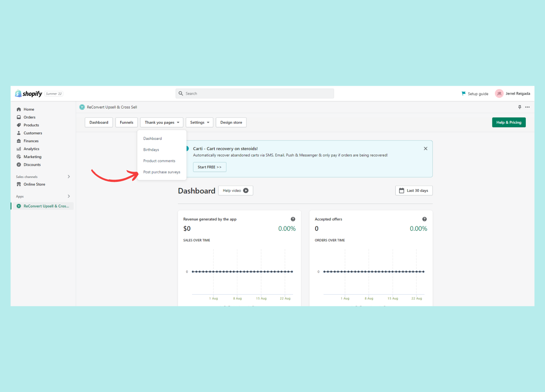Select Product comments from the dropdown
The height and width of the screenshot is (392, 545).
[159, 161]
